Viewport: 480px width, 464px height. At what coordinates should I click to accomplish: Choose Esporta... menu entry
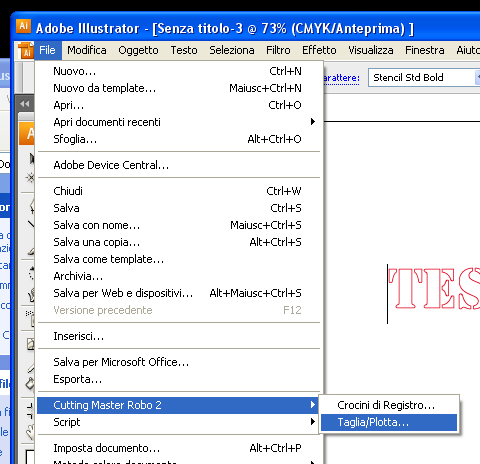tap(179, 379)
